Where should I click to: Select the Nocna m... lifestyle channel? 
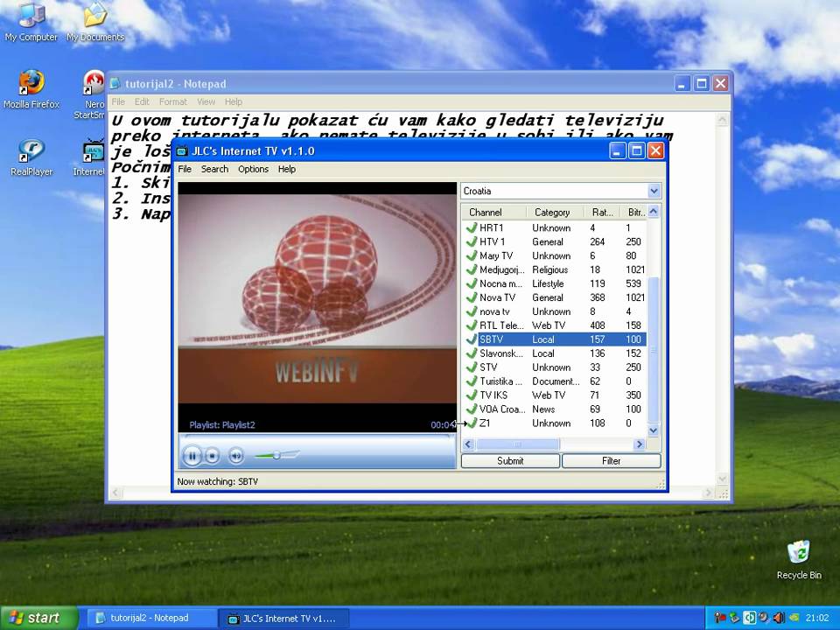(x=555, y=283)
